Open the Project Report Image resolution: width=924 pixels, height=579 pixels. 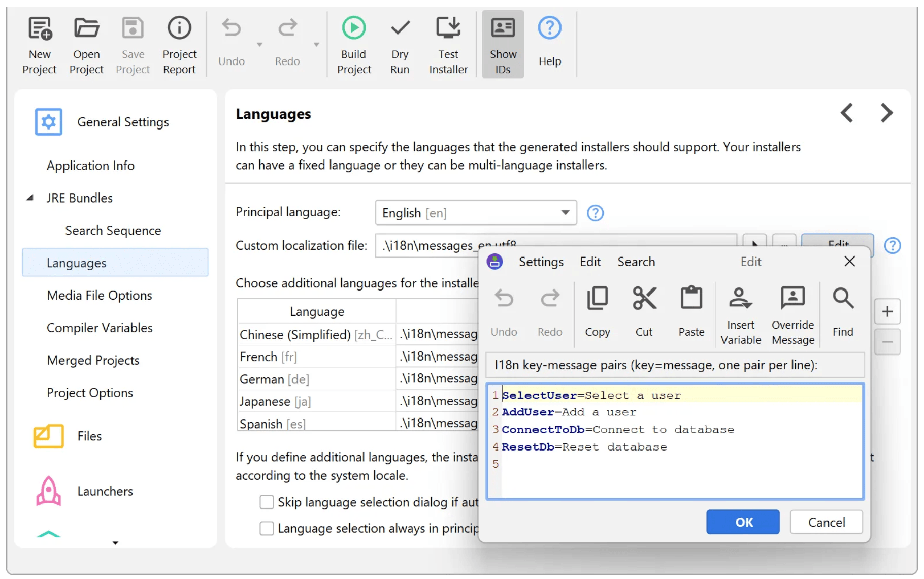(179, 45)
